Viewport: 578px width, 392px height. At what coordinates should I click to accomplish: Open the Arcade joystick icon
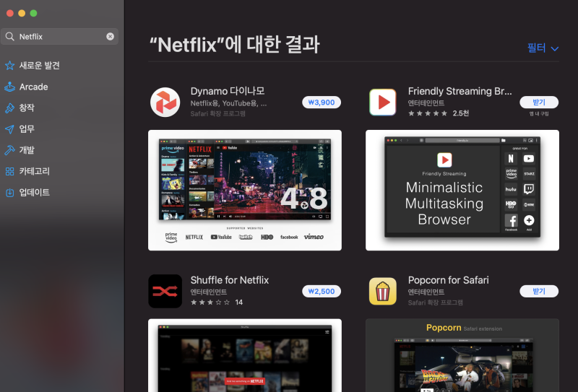[9, 87]
